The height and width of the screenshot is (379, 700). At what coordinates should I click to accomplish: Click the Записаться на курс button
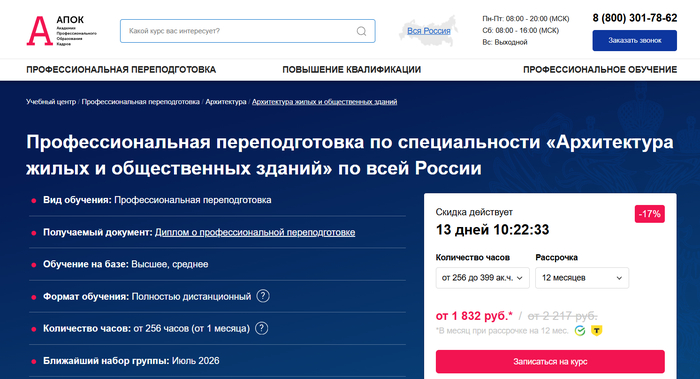click(550, 362)
